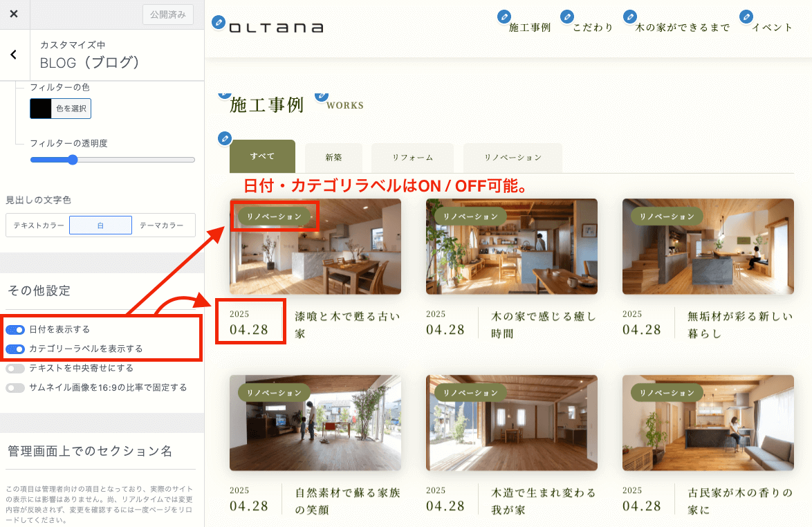Open 木の家ができるまで in the header menu
Viewport: 812px width, 527px height.
[683, 28]
